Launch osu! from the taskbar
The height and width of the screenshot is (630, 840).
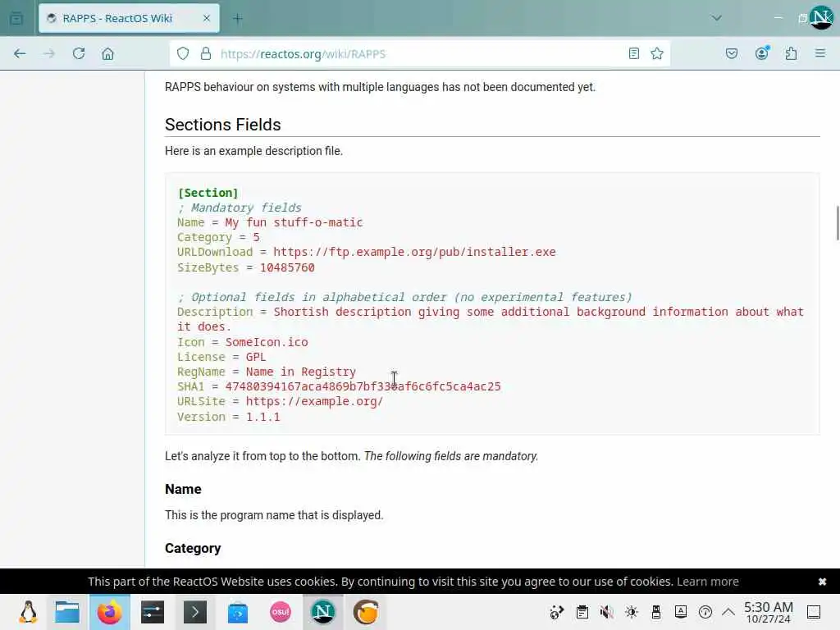281,612
